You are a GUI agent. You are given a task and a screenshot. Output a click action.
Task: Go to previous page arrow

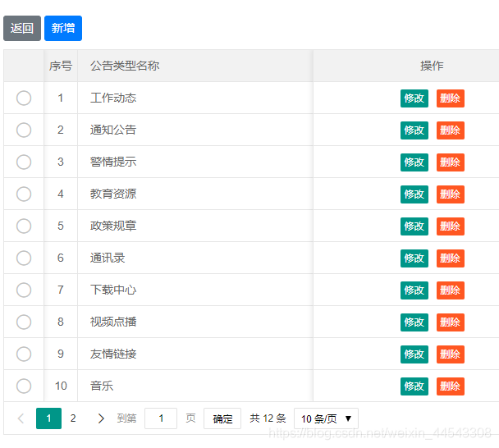coord(21,418)
